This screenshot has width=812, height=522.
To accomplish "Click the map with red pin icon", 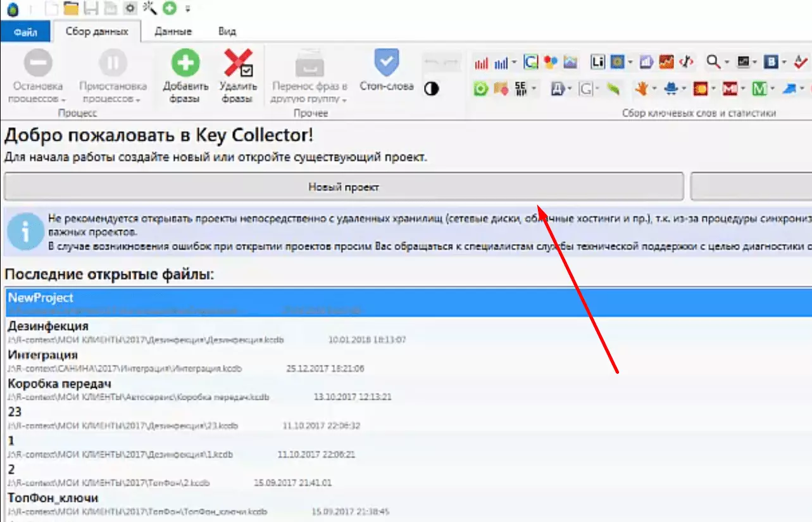I will (501, 89).
